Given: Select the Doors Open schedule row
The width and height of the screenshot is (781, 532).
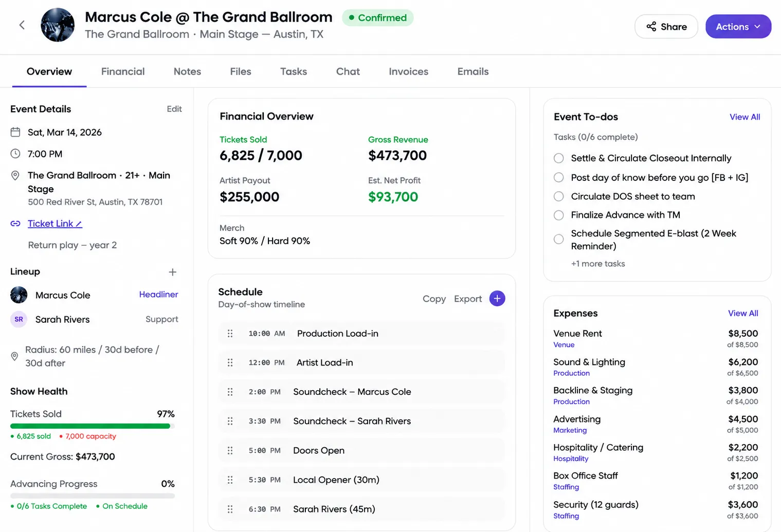Looking at the screenshot, I should (x=361, y=451).
